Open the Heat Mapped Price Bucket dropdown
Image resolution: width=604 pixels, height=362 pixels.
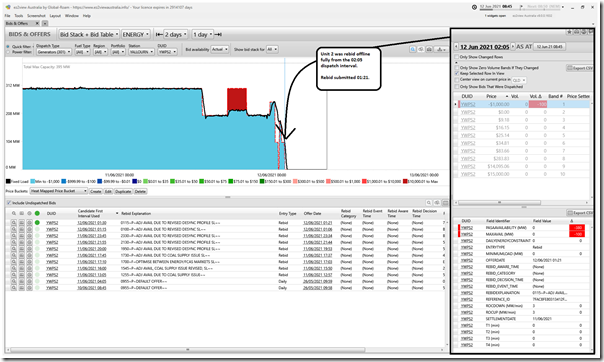59,191
